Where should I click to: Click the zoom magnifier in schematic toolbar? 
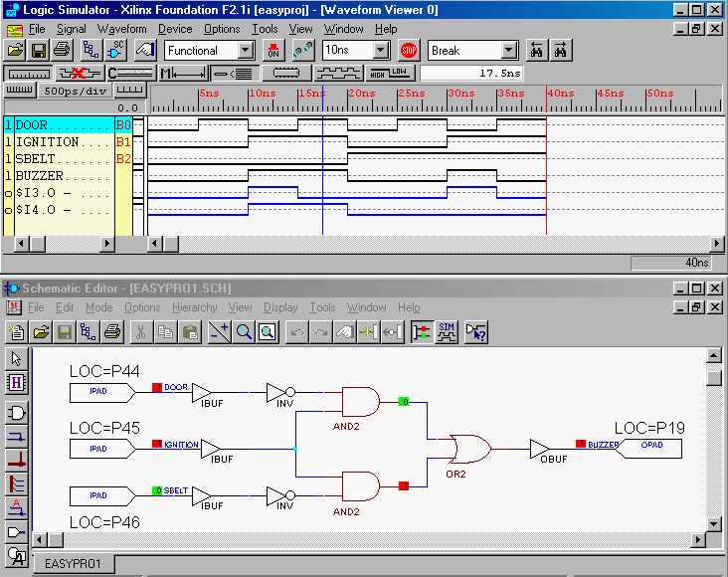click(244, 331)
